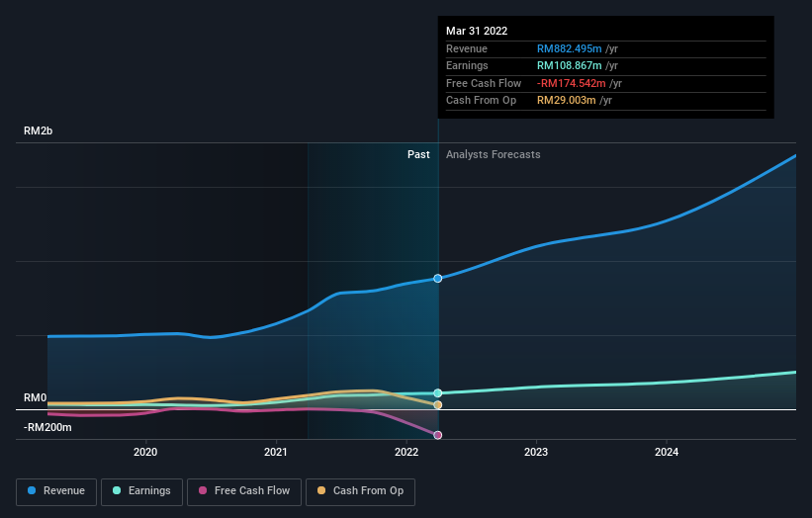Click the Analysts Forecasts label
This screenshot has height=518, width=812.
(493, 154)
